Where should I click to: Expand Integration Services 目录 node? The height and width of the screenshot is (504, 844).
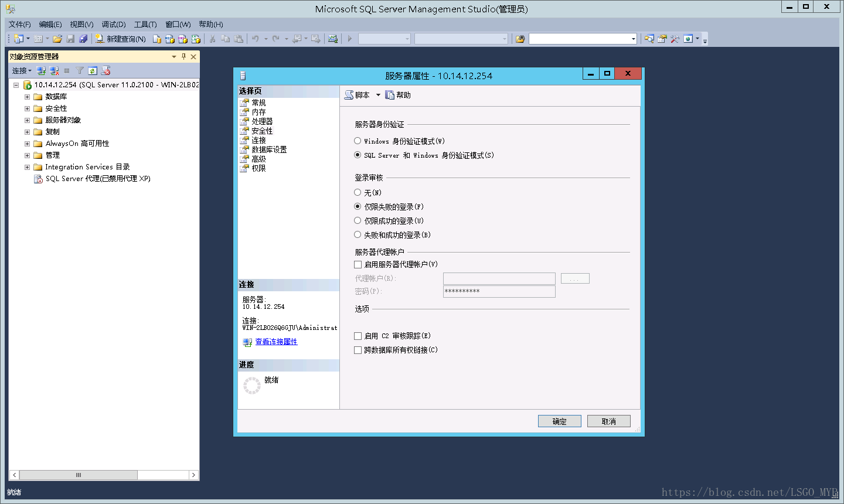coord(27,167)
